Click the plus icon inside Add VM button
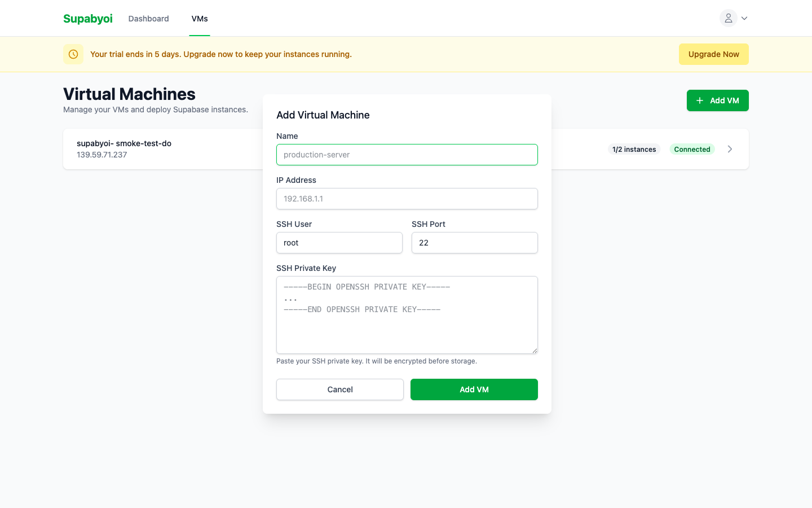This screenshot has width=812, height=508. [699, 100]
